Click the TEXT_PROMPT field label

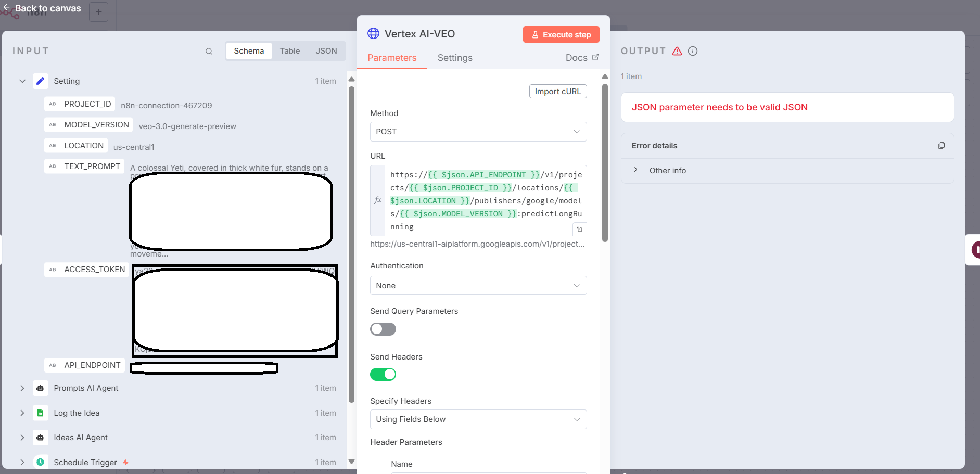(x=92, y=166)
